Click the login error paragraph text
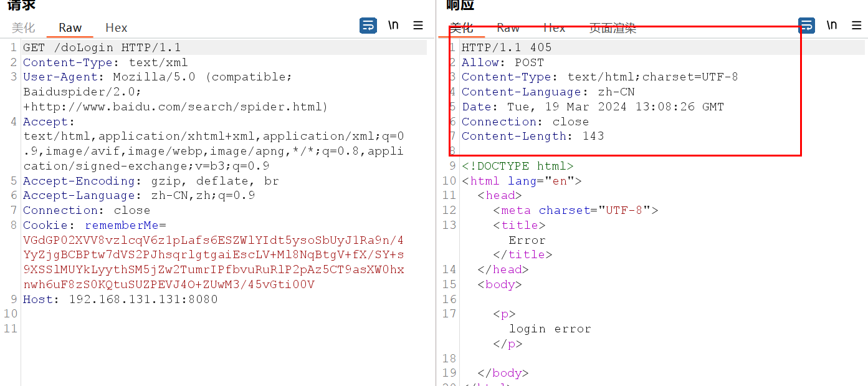 coord(550,329)
